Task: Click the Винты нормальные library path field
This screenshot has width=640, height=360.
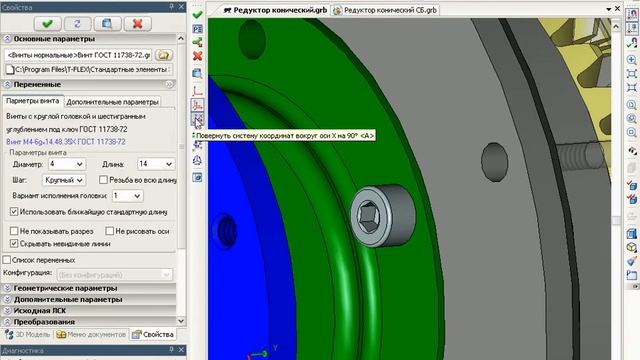Action: click(78, 55)
